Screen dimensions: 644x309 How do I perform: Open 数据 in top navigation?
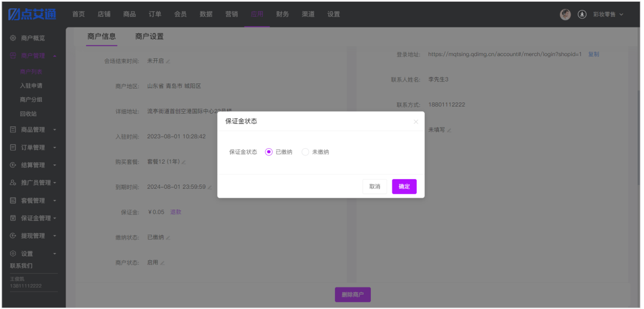pos(206,14)
